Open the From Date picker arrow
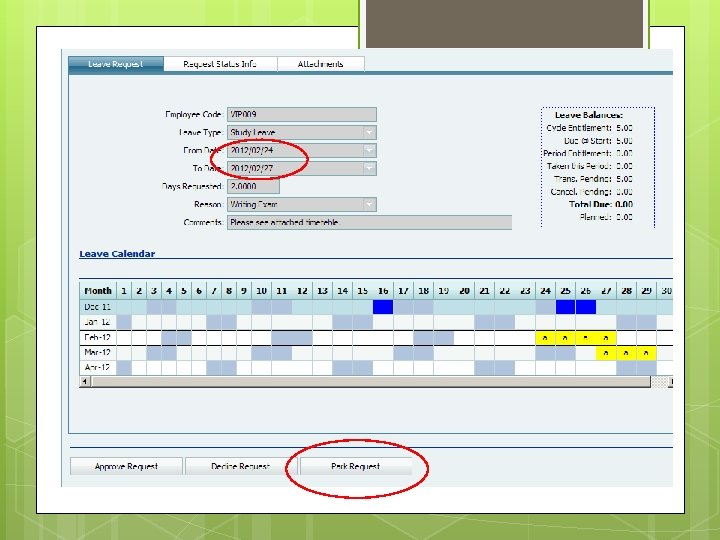The height and width of the screenshot is (540, 720). (369, 150)
